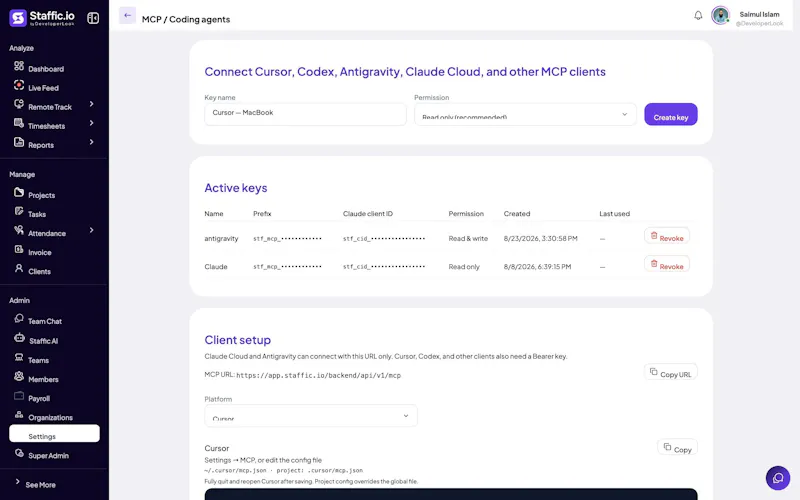Open Team Chat icon
800x500 pixels.
[19, 318]
